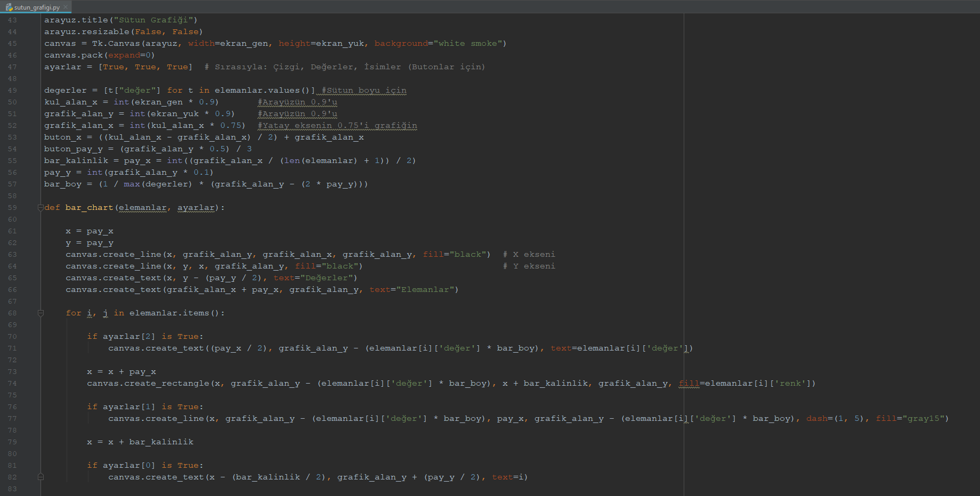Click the comment '#Sütun boyu için'
The width and height of the screenshot is (980, 496).
point(364,91)
